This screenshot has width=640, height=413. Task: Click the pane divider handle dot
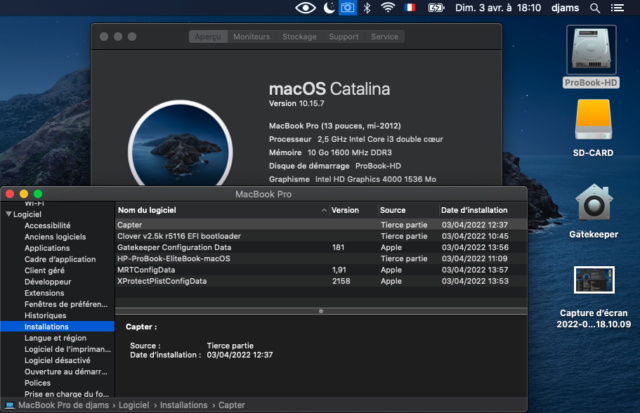pyautogui.click(x=321, y=311)
